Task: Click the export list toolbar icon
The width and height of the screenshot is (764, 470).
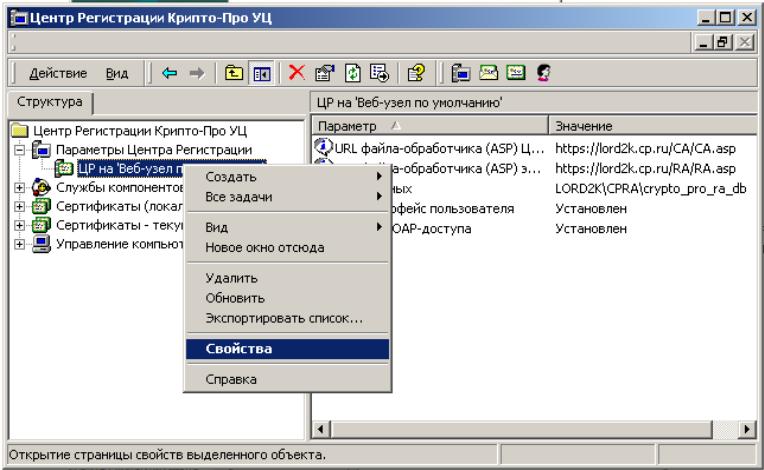Action: 379,73
